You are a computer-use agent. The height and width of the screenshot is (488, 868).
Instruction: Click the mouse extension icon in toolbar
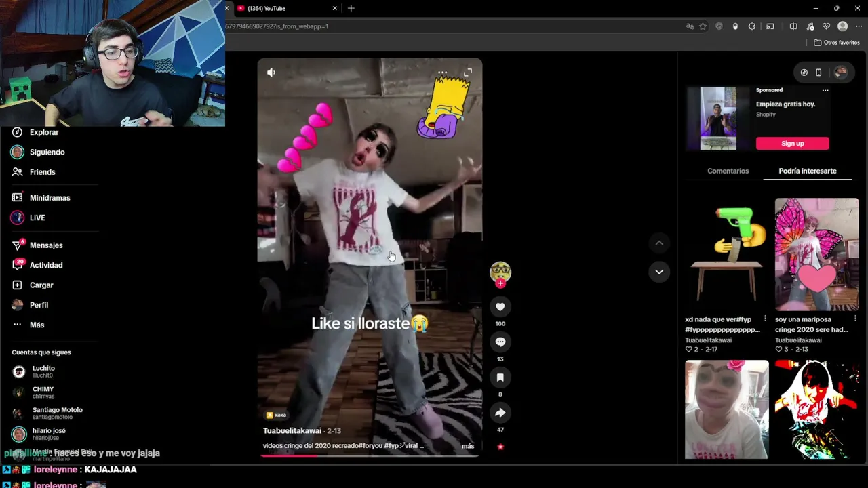pyautogui.click(x=735, y=26)
